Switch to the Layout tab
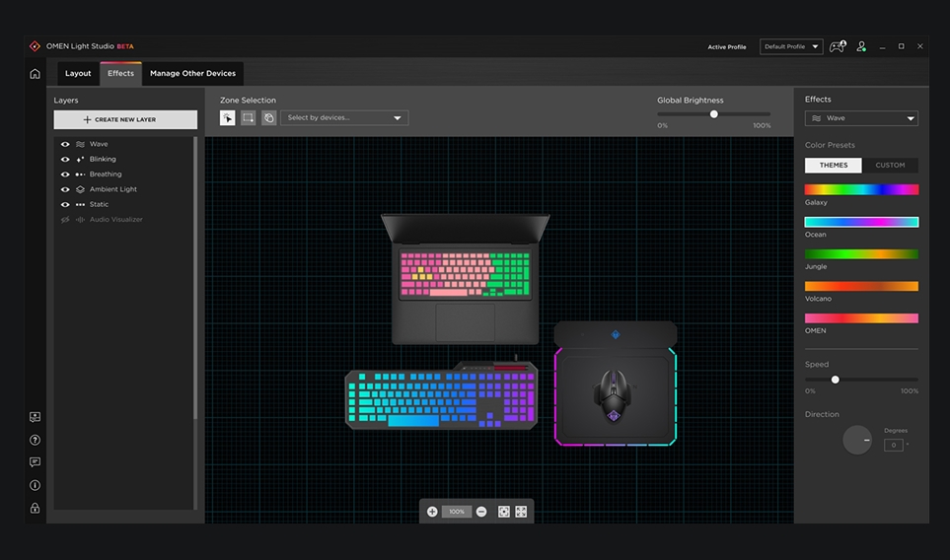This screenshot has height=560, width=950. click(x=78, y=74)
